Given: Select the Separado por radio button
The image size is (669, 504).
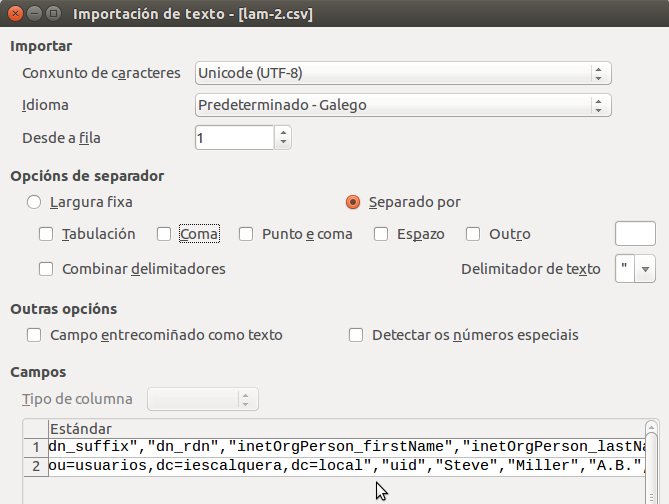Looking at the screenshot, I should [x=353, y=202].
